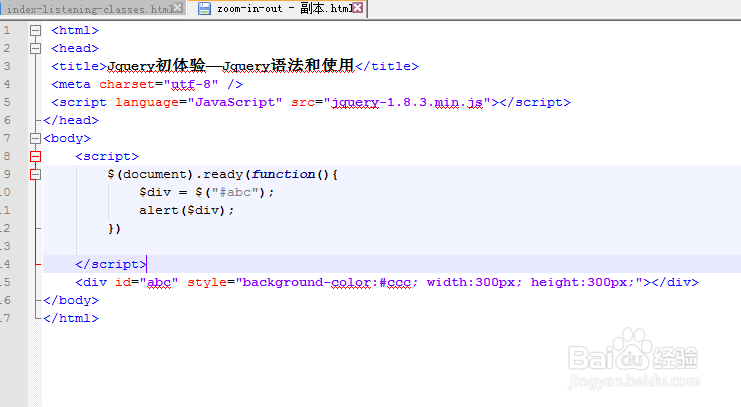Click the charset="utf-8" meta line
This screenshot has width=741, height=407.
click(147, 84)
